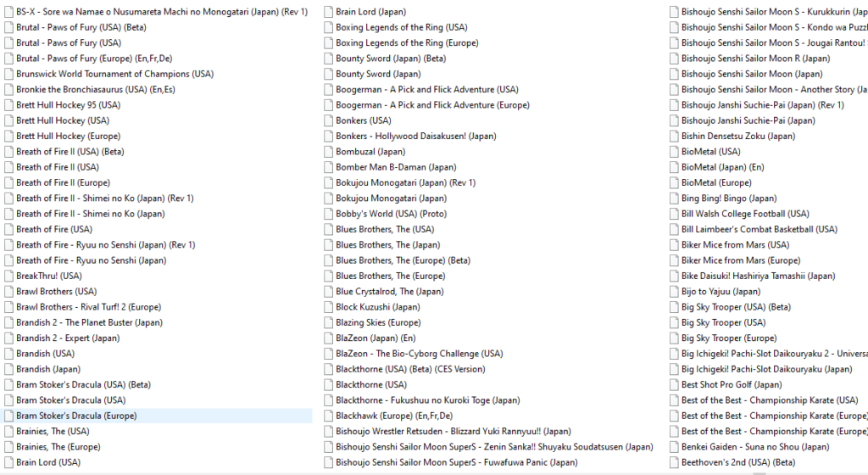Viewport: 868px width, 475px height.
Task: Click the file icon beside Blazing Skies (Europe)
Action: click(x=328, y=322)
